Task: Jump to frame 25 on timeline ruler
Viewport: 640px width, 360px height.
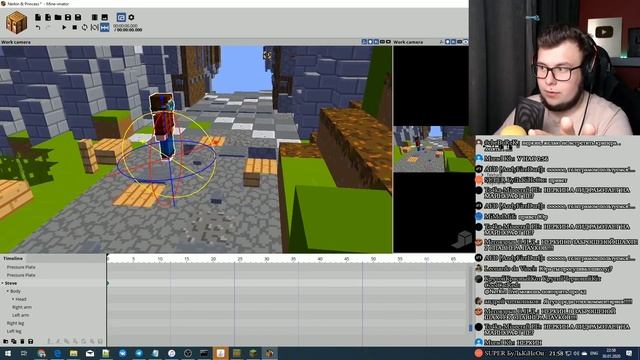Action: click(x=240, y=259)
